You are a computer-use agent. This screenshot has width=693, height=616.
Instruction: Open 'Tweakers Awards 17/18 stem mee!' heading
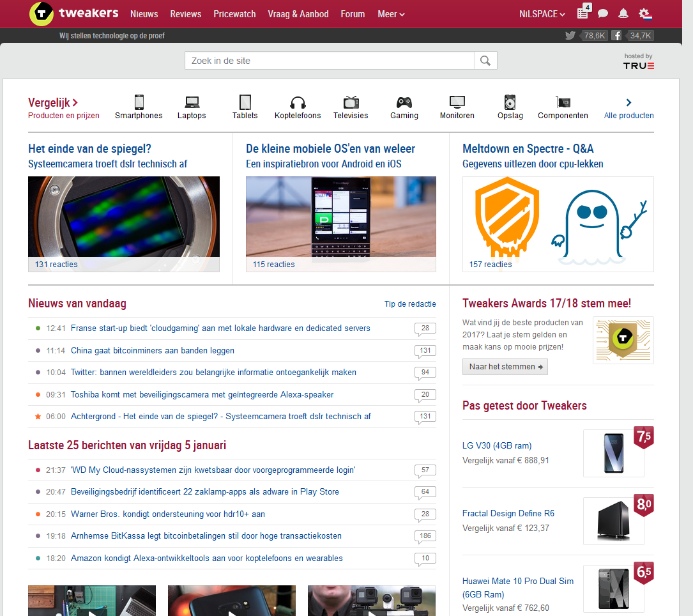click(547, 304)
